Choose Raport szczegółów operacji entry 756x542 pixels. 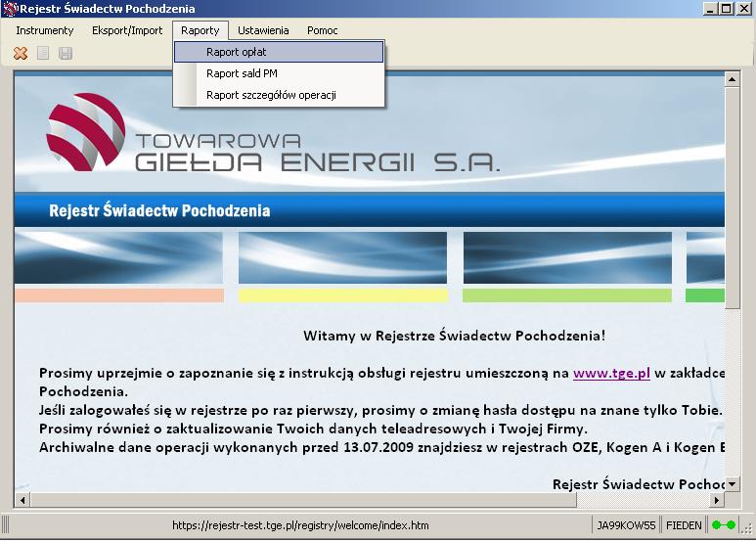(279, 95)
